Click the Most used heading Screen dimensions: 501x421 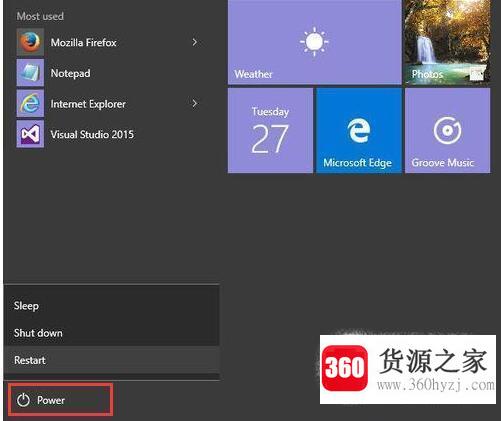pyautogui.click(x=40, y=16)
